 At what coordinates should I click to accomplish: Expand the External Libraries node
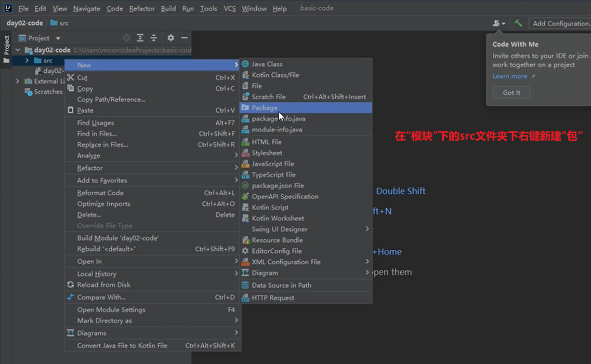(x=18, y=82)
